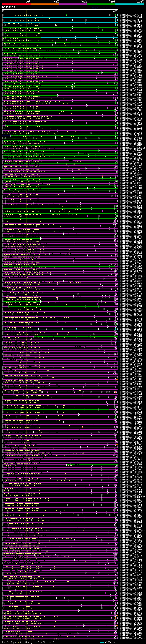Click the white query sequence bar below BB939252

pyautogui.click(x=60, y=10)
